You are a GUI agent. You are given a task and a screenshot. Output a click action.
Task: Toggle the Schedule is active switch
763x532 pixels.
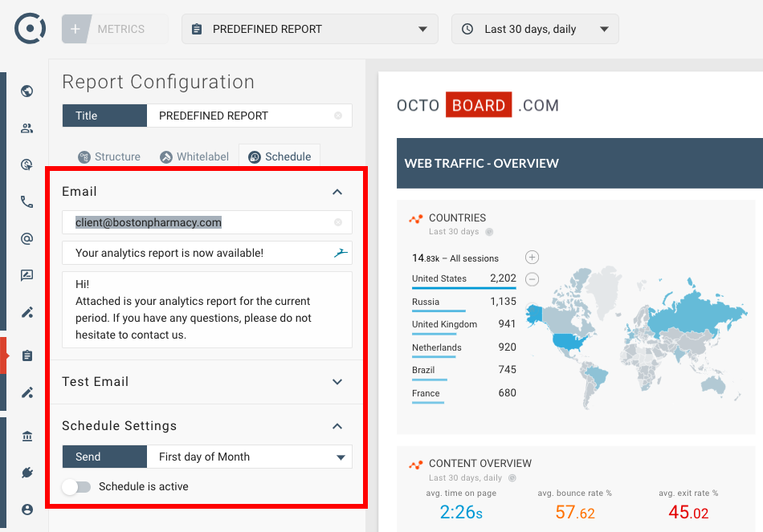(x=76, y=487)
